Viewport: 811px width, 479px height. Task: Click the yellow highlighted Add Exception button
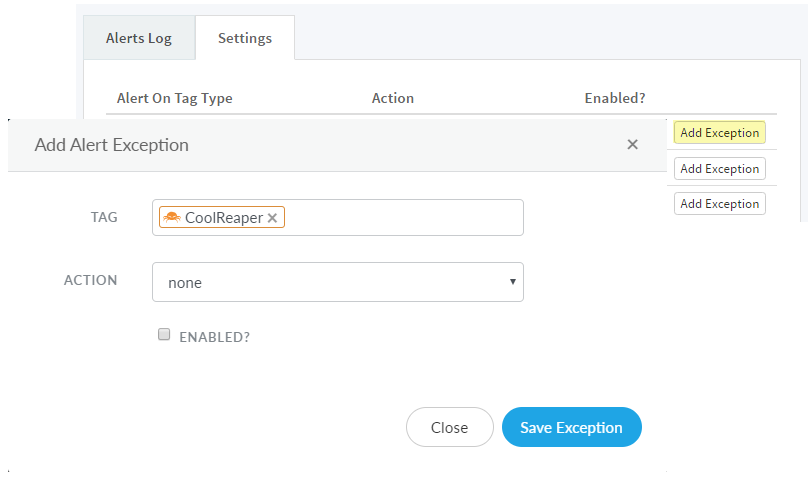719,133
